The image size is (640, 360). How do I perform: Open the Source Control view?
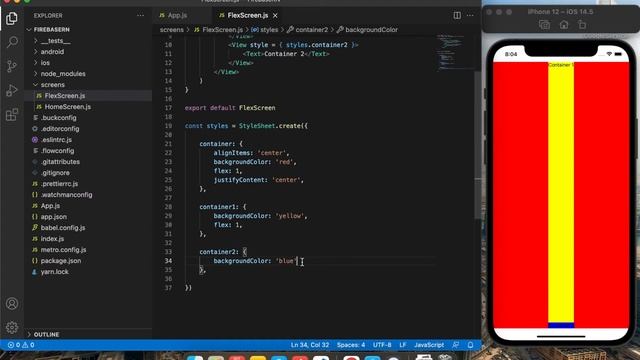[12, 66]
